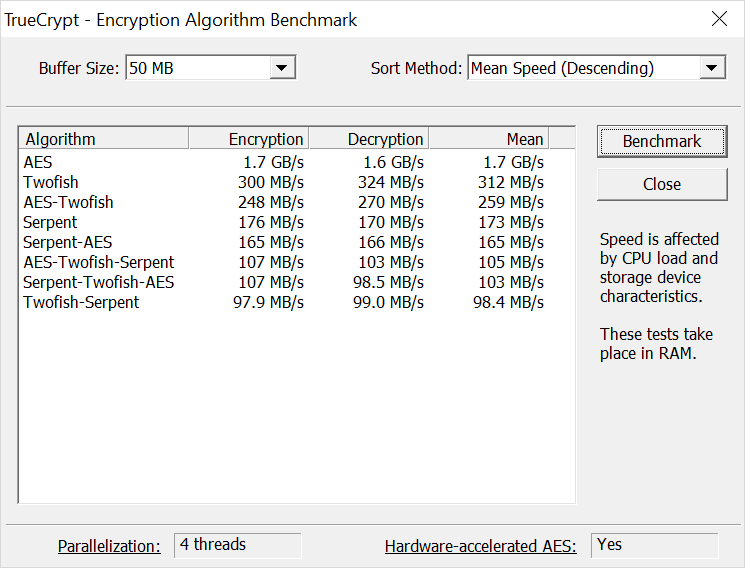Open the Buffer Size dropdown arrow

[283, 68]
